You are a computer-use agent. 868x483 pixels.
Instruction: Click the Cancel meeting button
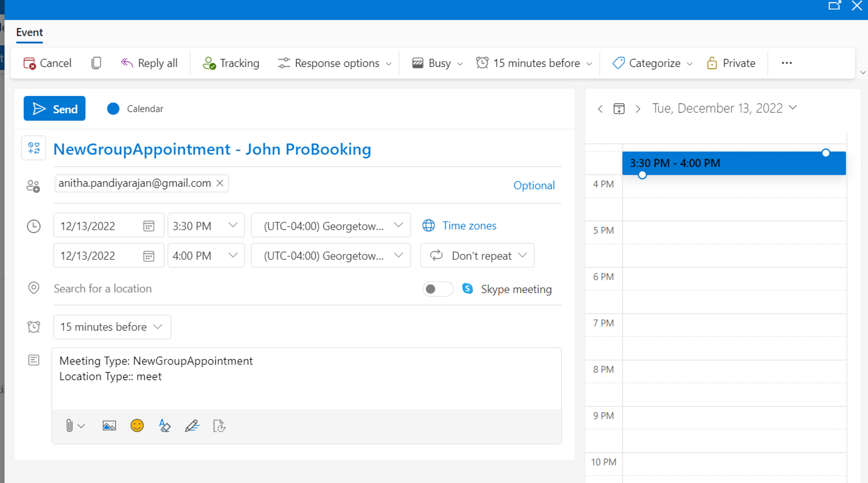(x=47, y=63)
